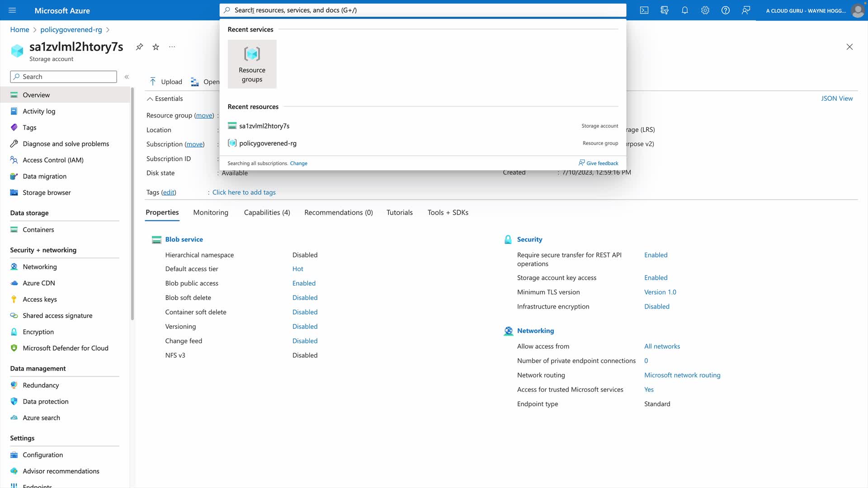Collapse the left navigation sidebar

127,77
